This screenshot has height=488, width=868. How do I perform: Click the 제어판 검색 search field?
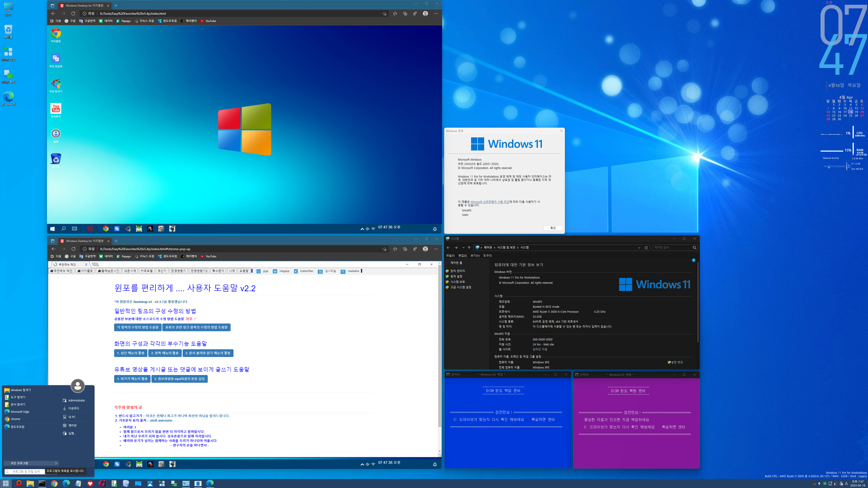pyautogui.click(x=674, y=248)
